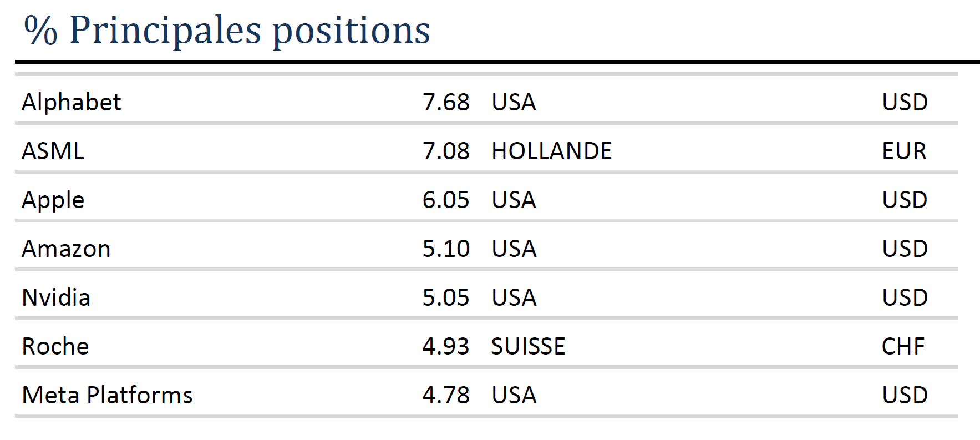Click the USD currency in Alphabet row
This screenshot has width=980, height=440.
905,102
